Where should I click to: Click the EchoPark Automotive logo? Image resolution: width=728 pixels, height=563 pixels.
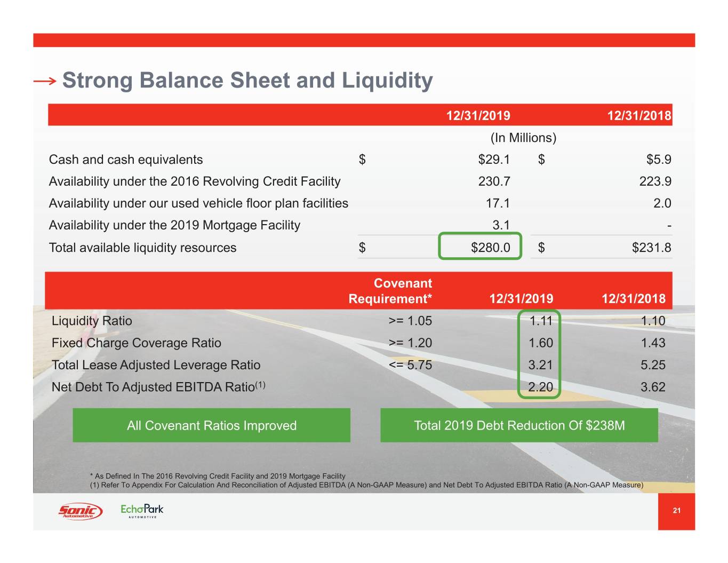[142, 511]
